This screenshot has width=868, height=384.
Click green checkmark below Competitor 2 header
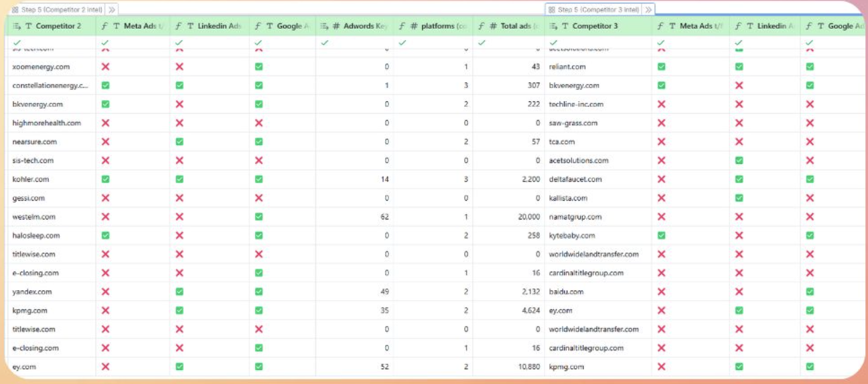tap(17, 43)
